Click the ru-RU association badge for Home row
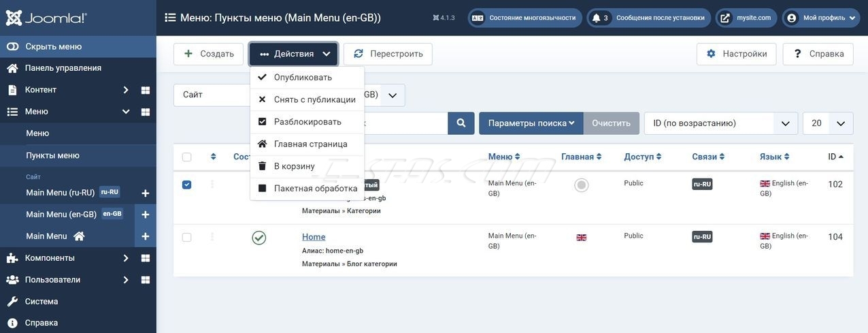Image resolution: width=868 pixels, height=333 pixels. (702, 237)
